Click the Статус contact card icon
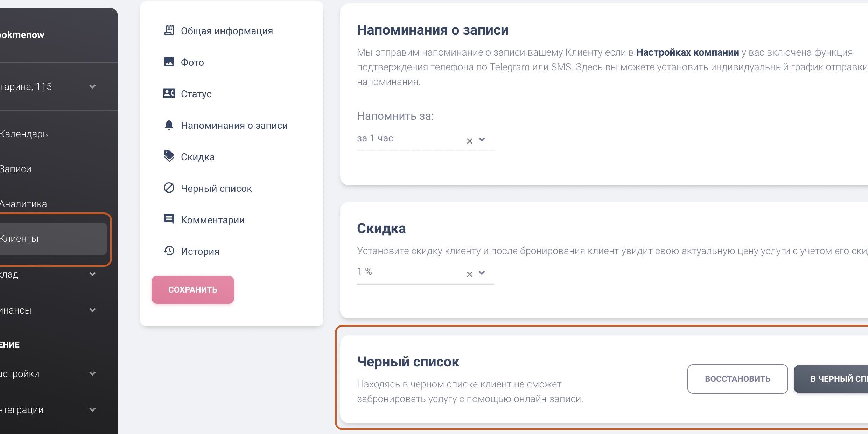This screenshot has width=868, height=434. pyautogui.click(x=169, y=93)
